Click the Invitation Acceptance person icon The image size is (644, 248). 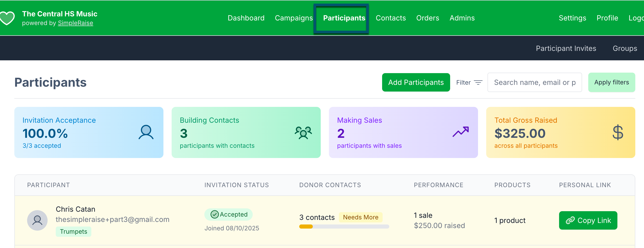pyautogui.click(x=146, y=132)
